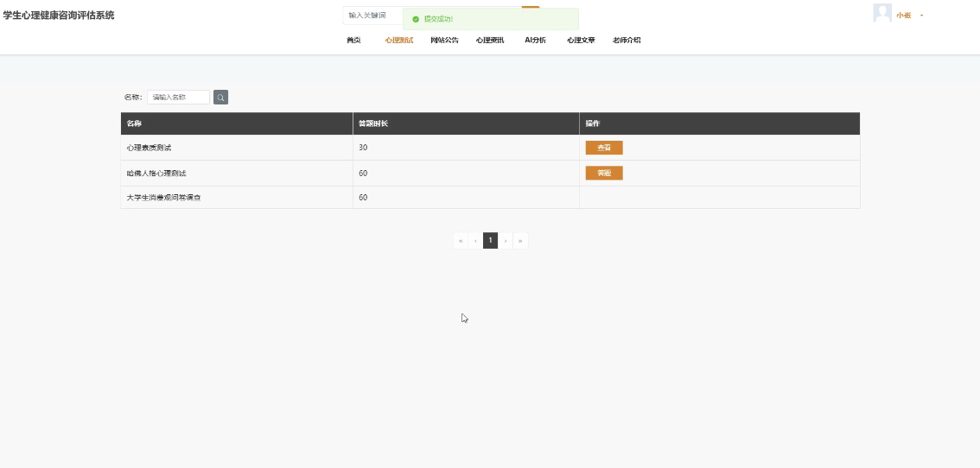Go to previous page with ‹ button
This screenshot has width=980, height=468.
[475, 241]
